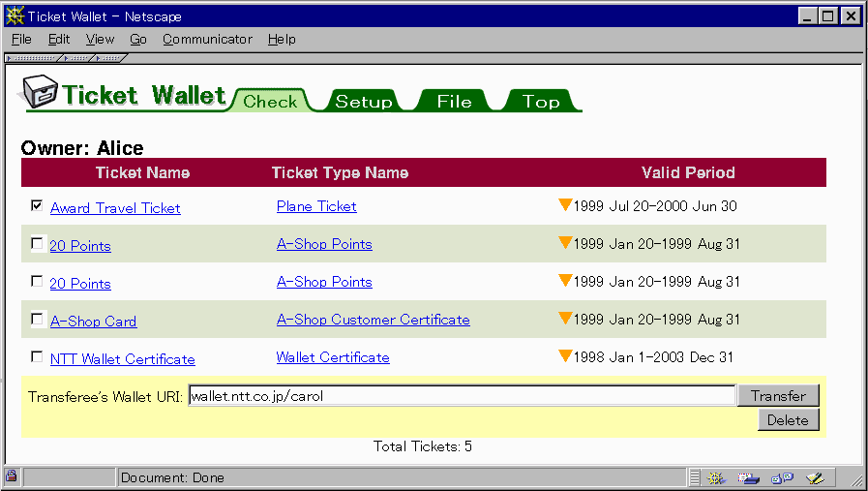
Task: Open the Communicator menu
Action: pos(207,40)
